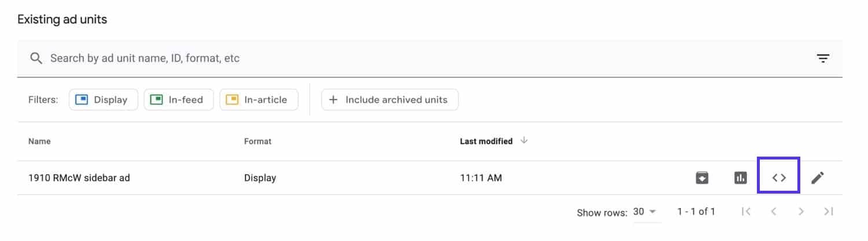The image size is (868, 241).
Task: Click the Format column header
Action: coord(258,141)
